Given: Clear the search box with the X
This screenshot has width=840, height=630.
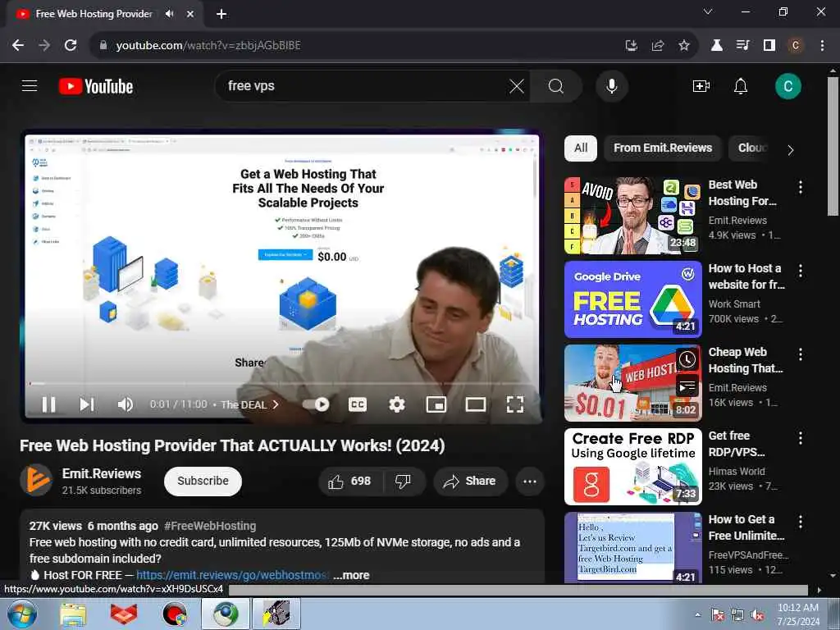Looking at the screenshot, I should pos(517,86).
